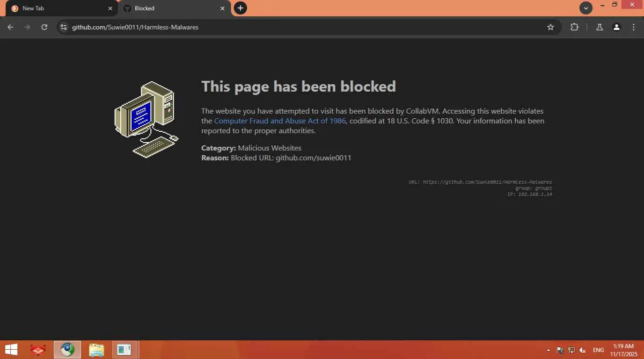Bookmark this page with the star icon
The height and width of the screenshot is (359, 644).
click(x=551, y=27)
